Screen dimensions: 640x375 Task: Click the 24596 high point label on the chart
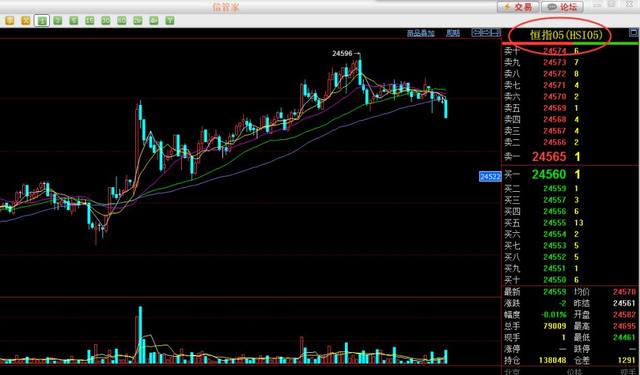[342, 53]
